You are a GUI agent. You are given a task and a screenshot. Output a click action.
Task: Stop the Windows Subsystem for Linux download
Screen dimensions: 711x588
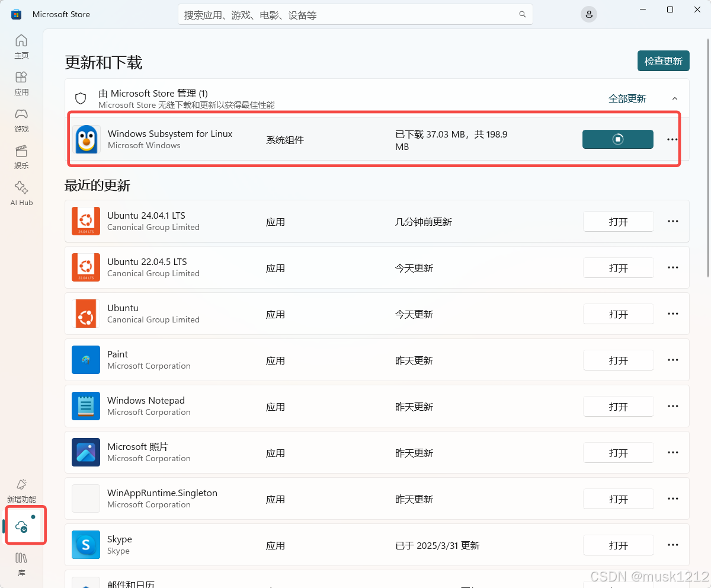(618, 139)
